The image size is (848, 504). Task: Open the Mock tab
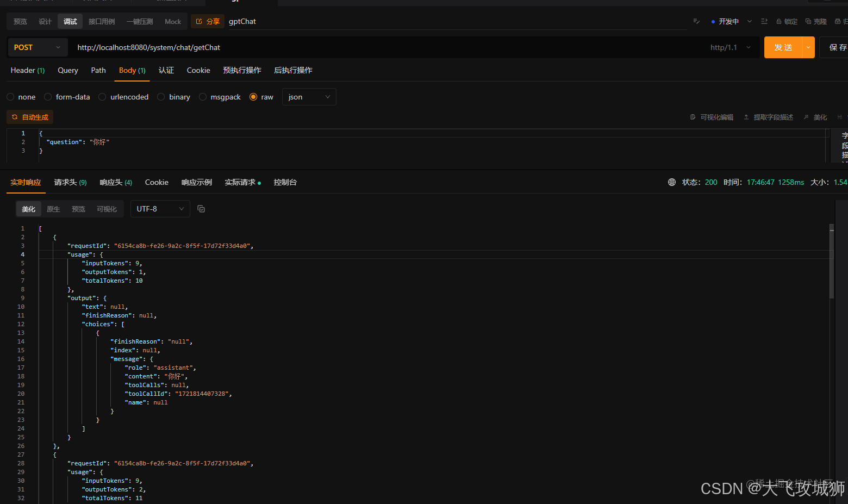click(x=173, y=21)
